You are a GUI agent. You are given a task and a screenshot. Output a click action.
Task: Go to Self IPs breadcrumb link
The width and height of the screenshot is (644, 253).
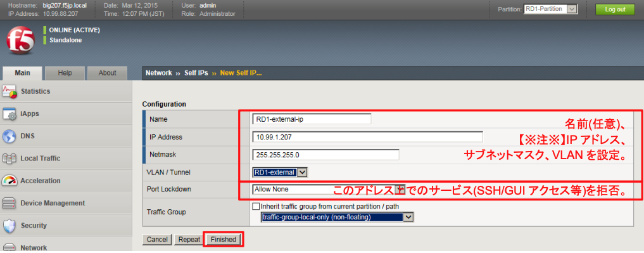[196, 73]
